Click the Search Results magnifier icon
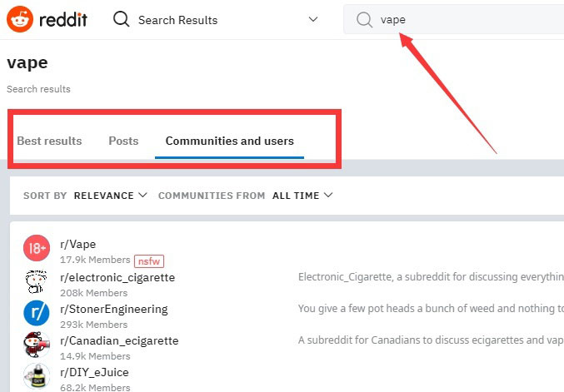The image size is (564, 392). tap(122, 19)
